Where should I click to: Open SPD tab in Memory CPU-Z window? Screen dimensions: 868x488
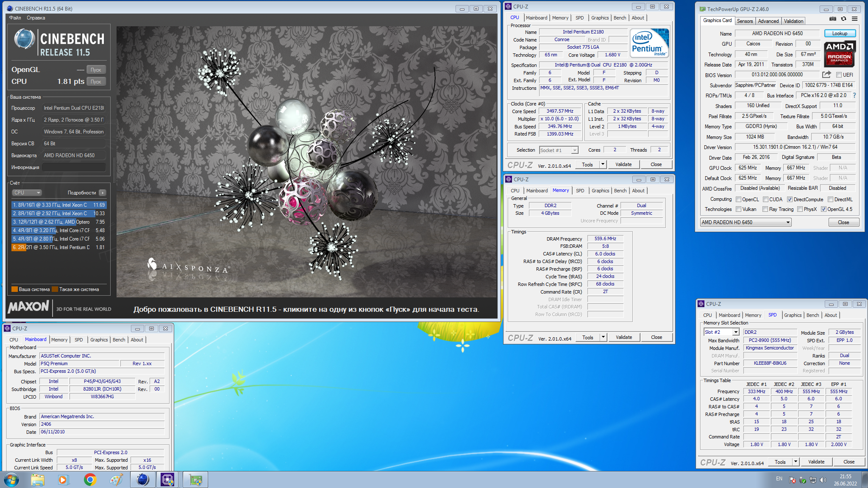(580, 191)
